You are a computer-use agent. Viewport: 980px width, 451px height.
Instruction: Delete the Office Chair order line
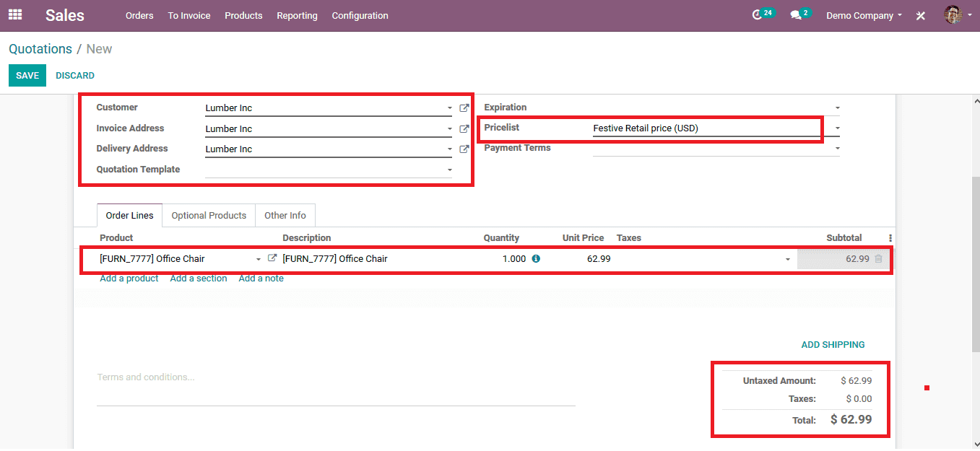(878, 258)
